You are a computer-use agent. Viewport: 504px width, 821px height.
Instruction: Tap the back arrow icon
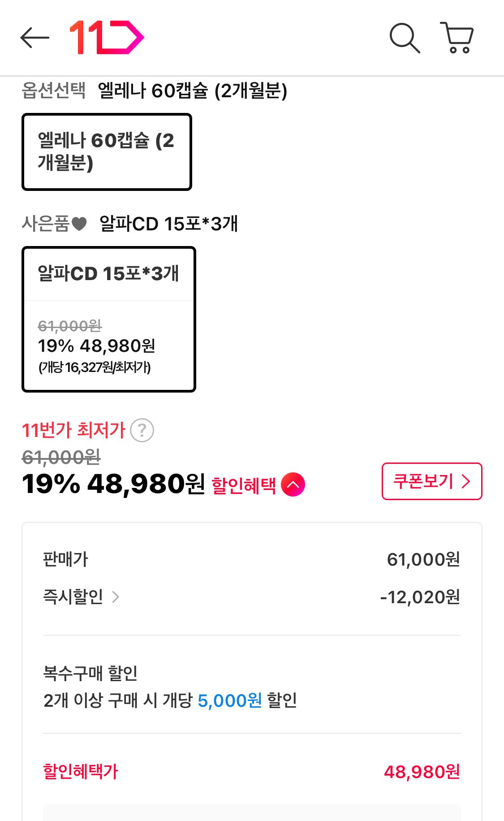[x=34, y=38]
